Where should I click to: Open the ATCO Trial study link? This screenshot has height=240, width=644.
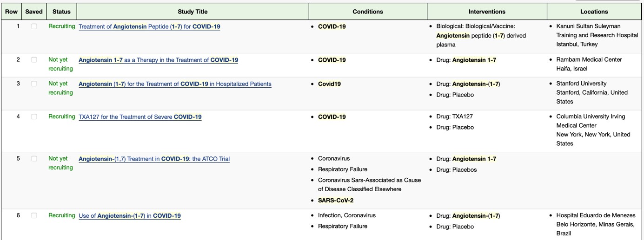154,159
